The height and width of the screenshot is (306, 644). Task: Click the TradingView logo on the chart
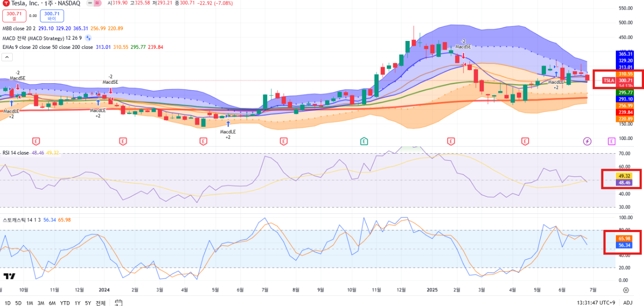(x=10, y=277)
